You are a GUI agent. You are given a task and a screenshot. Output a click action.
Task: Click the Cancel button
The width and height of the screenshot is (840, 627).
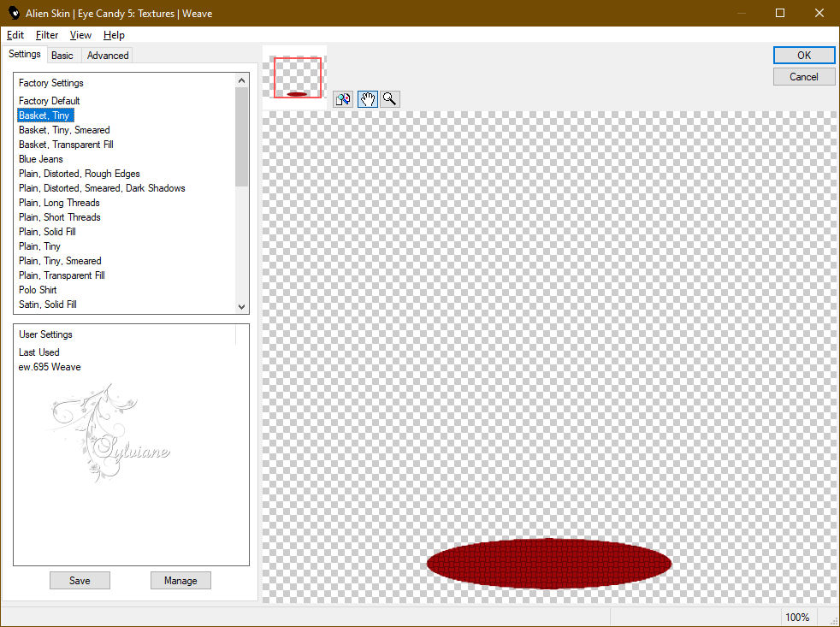pos(803,77)
